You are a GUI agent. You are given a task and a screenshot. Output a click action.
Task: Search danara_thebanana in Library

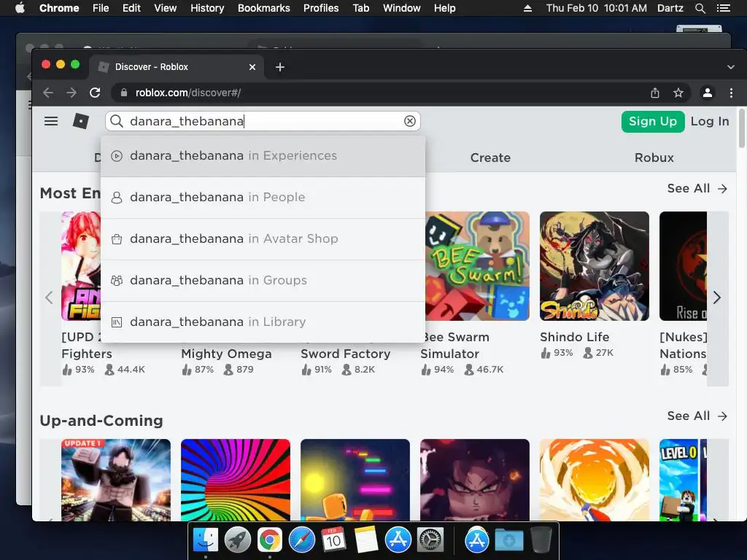(263, 322)
